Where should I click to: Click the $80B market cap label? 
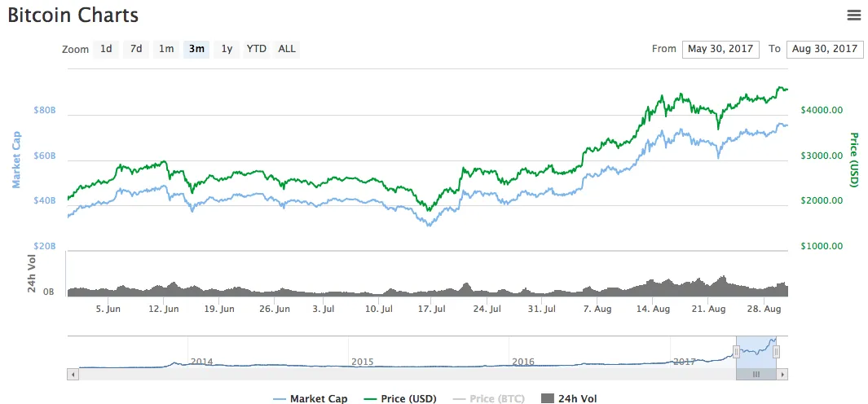pyautogui.click(x=46, y=111)
